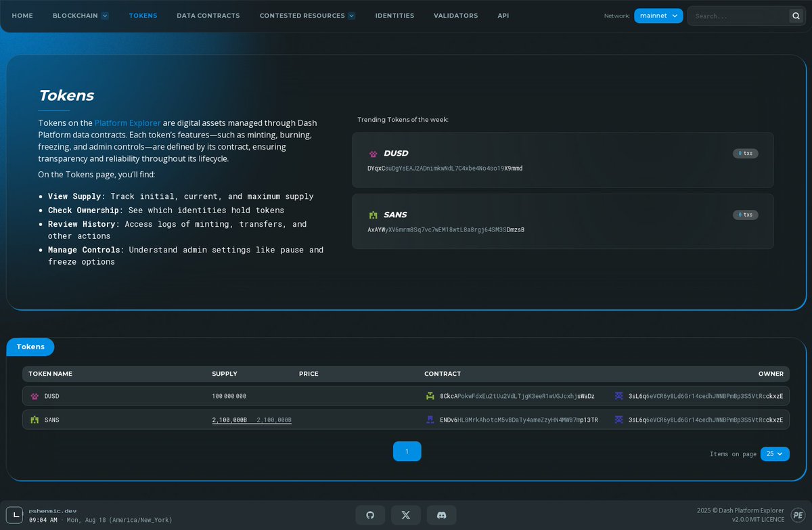Image resolution: width=812 pixels, height=530 pixels.
Task: Click the SANS card identifier AxAYW...DmzsB
Action: [x=446, y=229]
